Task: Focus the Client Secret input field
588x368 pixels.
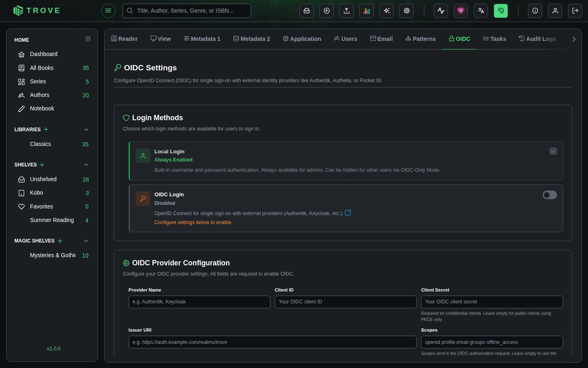Action: click(x=492, y=302)
